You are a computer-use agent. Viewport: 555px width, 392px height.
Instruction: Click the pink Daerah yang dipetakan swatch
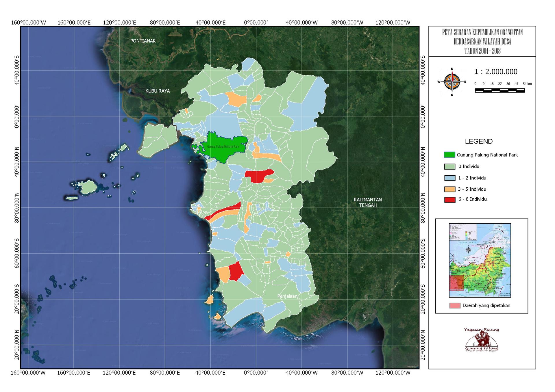pyautogui.click(x=455, y=306)
